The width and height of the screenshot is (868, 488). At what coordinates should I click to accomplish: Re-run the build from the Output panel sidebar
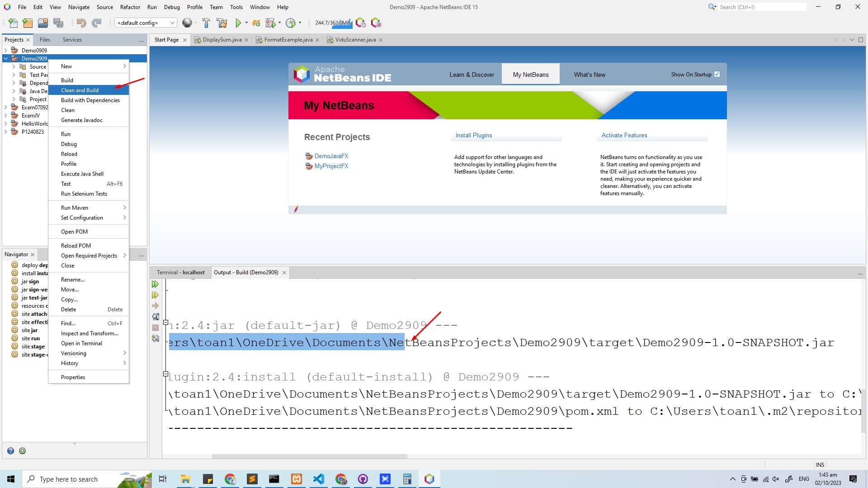tap(155, 284)
